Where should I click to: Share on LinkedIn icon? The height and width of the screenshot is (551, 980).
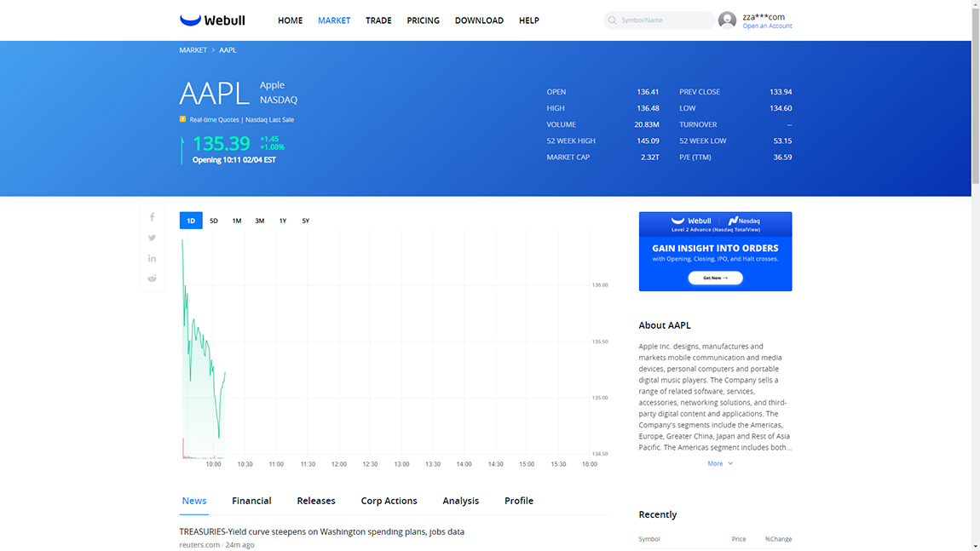(x=152, y=258)
